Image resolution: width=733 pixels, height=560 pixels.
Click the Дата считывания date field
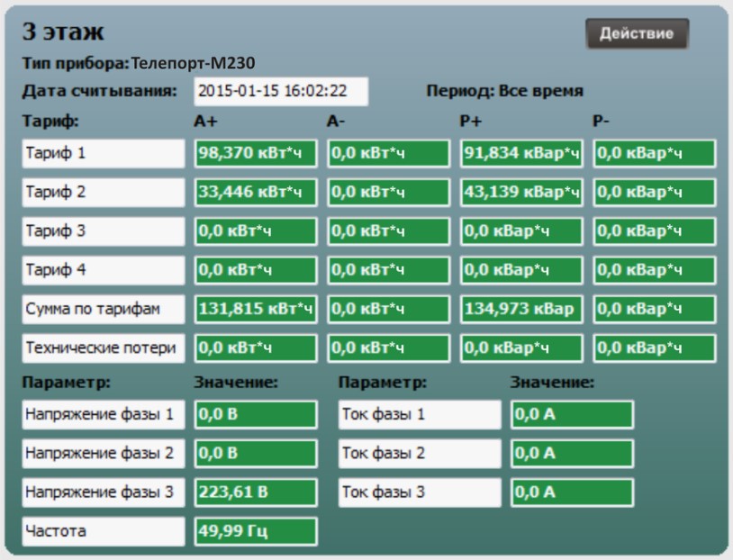[x=281, y=91]
